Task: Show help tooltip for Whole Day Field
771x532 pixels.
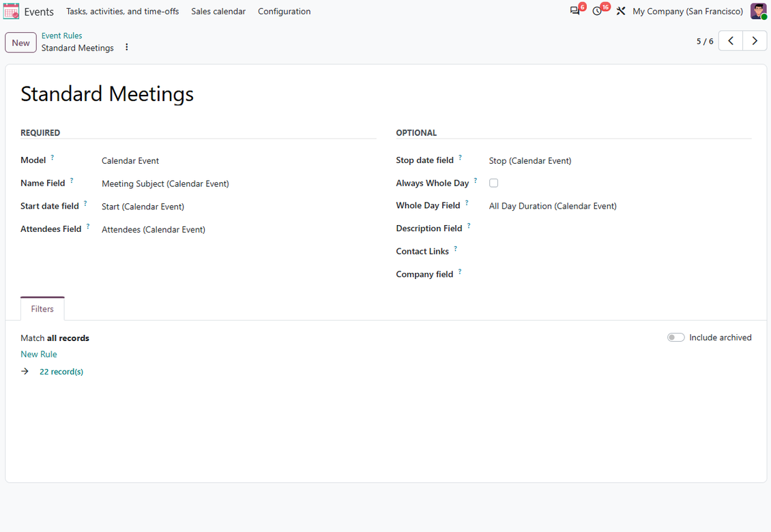Action: (x=467, y=203)
